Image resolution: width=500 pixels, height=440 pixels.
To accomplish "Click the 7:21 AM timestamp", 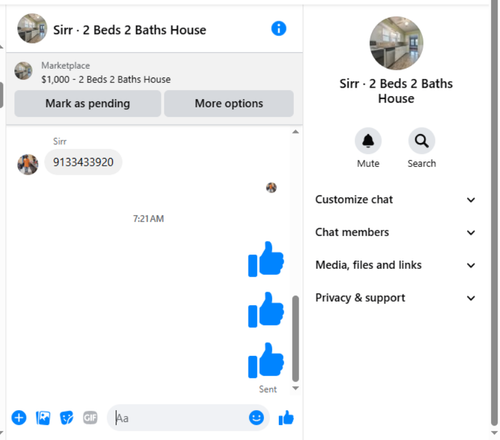I will click(x=148, y=219).
